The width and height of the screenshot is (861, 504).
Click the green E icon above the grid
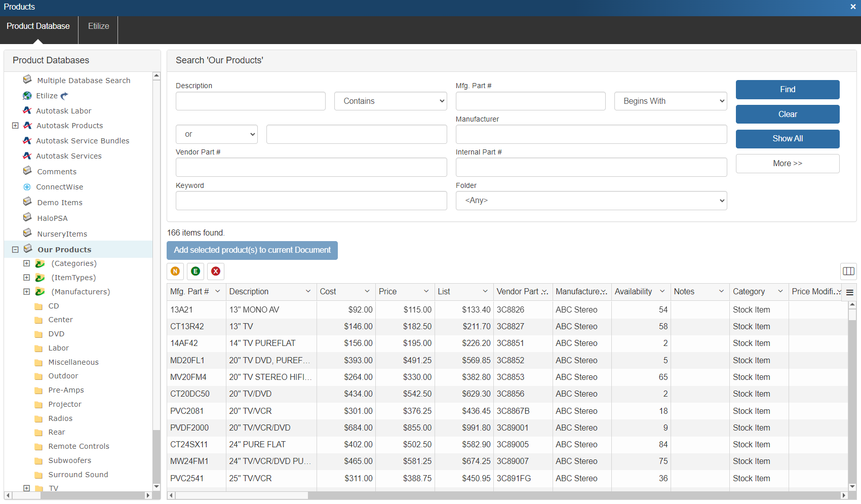coord(195,271)
